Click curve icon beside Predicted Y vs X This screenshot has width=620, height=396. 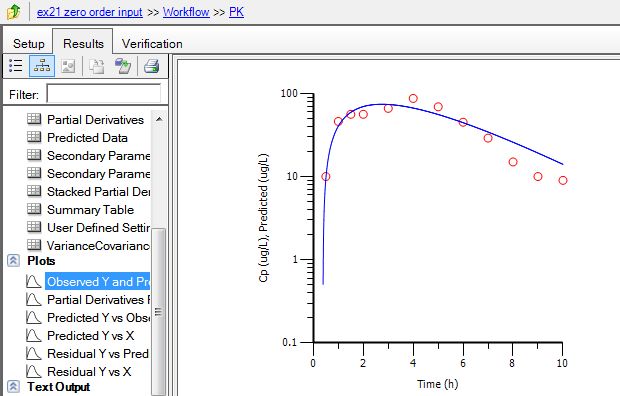(x=34, y=335)
